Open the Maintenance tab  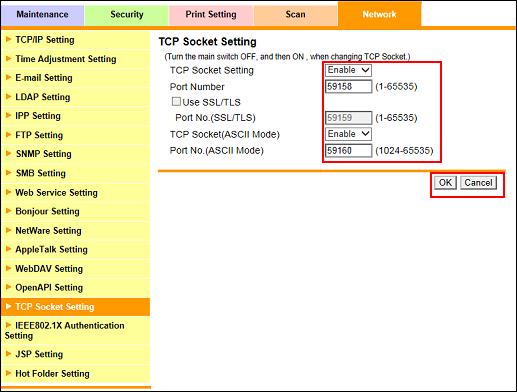click(x=42, y=14)
